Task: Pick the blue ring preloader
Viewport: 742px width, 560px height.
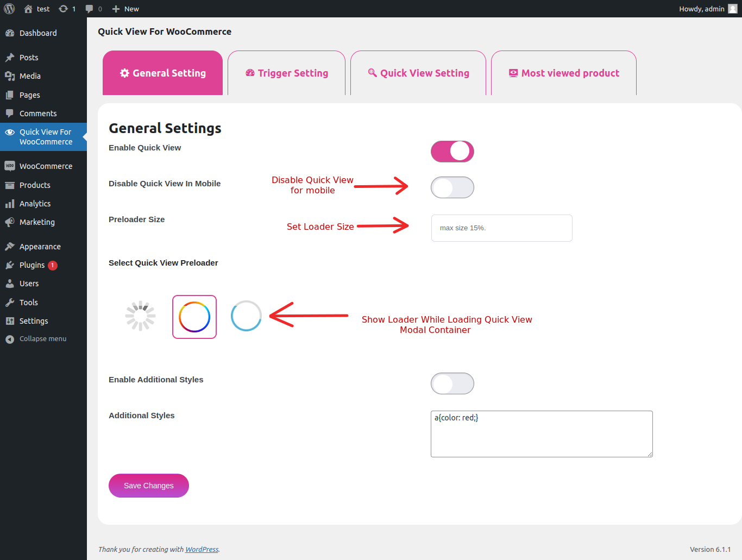Action: (x=246, y=316)
